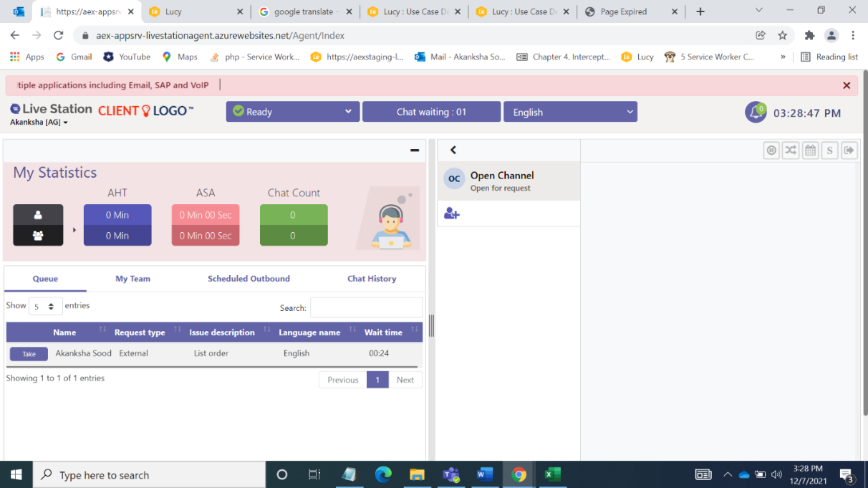View the Chat waiting : 01 queue
This screenshot has width=868, height=488.
click(x=431, y=111)
